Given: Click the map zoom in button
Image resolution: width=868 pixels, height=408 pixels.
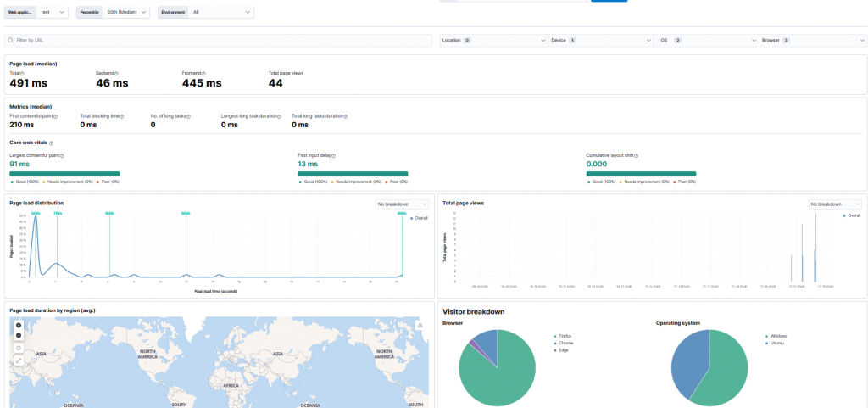Looking at the screenshot, I should coord(19,326).
